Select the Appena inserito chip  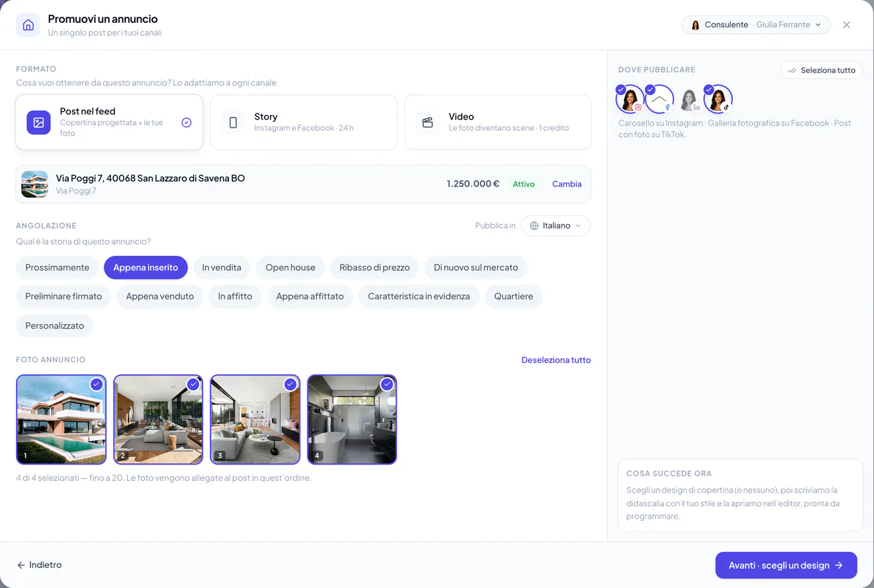click(x=146, y=267)
